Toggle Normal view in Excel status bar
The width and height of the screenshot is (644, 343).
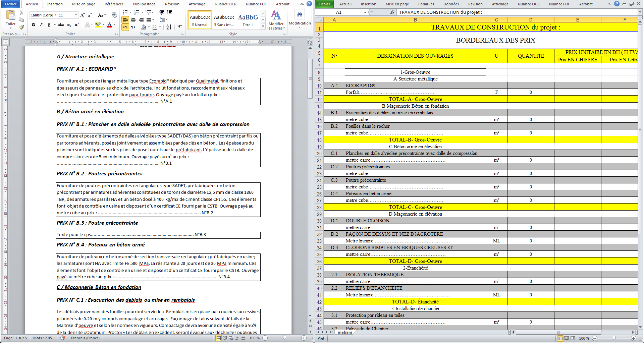point(560,338)
